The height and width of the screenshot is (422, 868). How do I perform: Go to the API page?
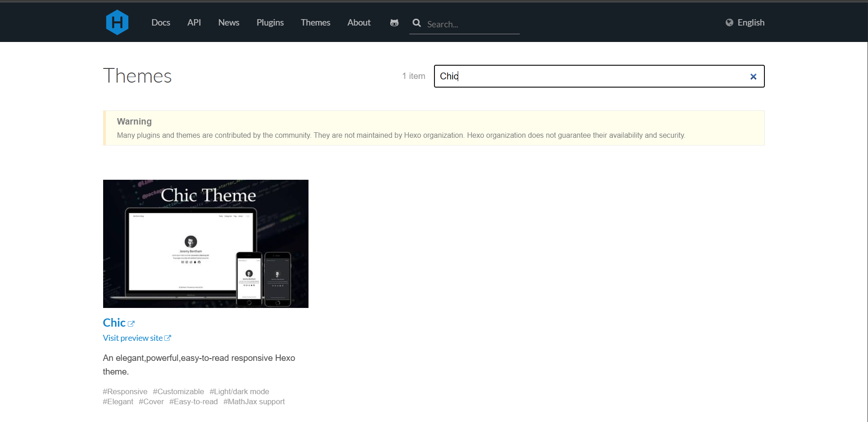pos(194,23)
